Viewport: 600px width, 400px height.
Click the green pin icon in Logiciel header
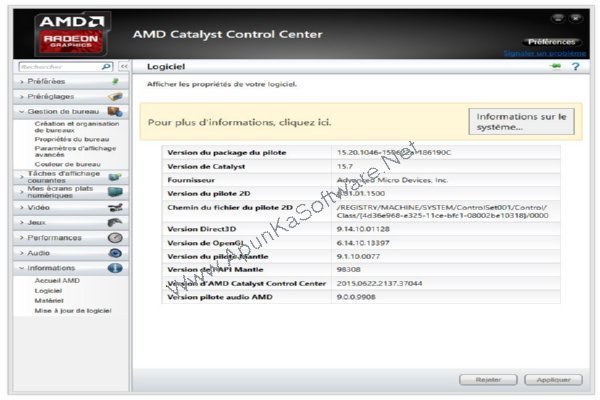556,66
